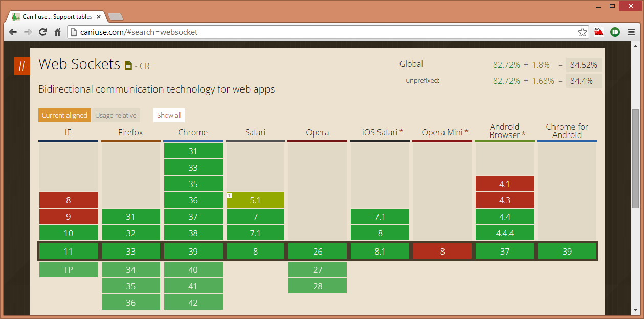This screenshot has height=319, width=644.
Task: Close the Can I use tab
Action: pyautogui.click(x=98, y=17)
